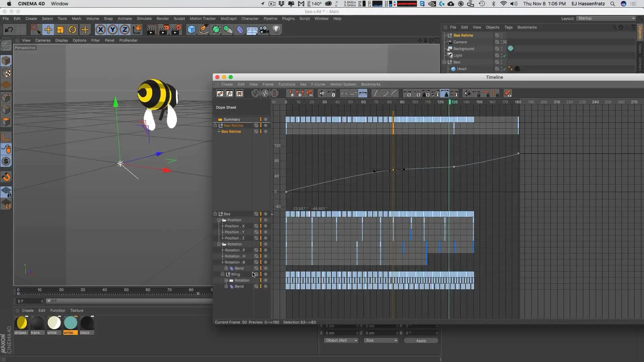Add a Light object from toolbar

pos(276,29)
